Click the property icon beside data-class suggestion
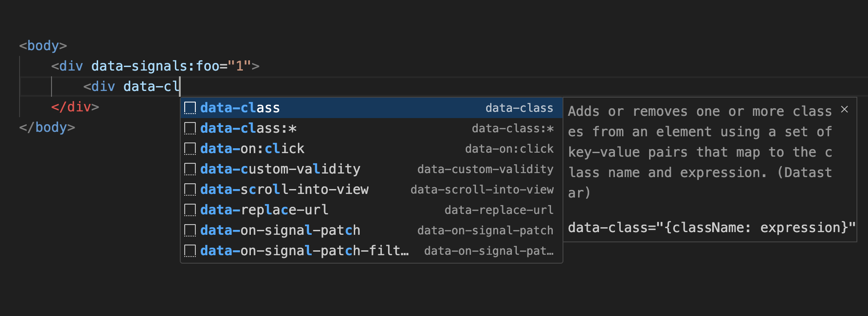The width and height of the screenshot is (868, 316). pyautogui.click(x=190, y=108)
